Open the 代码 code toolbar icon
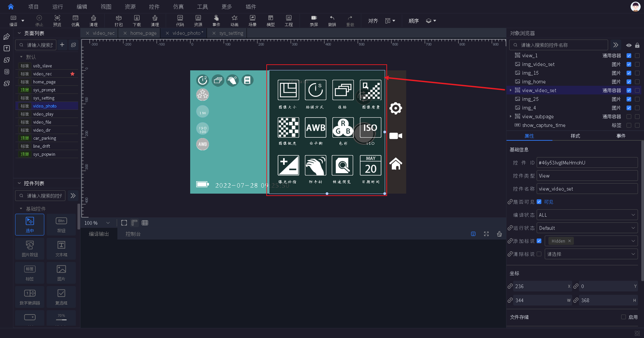The width and height of the screenshot is (644, 338). [180, 21]
